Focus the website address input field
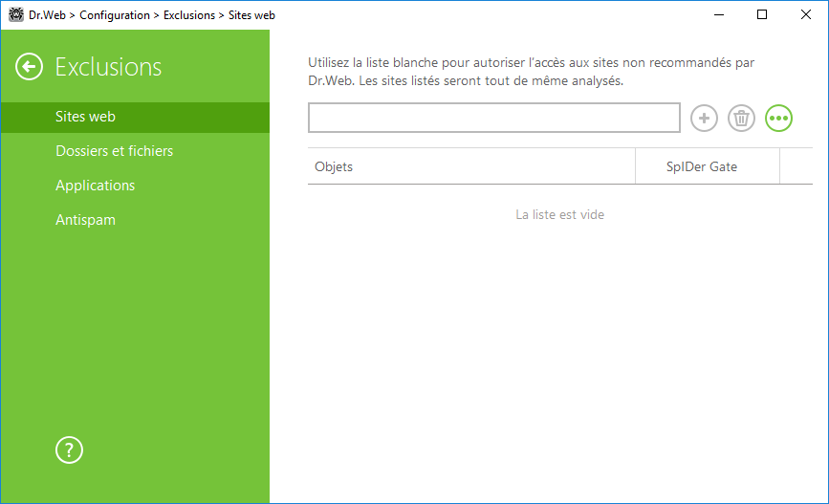This screenshot has width=829, height=504. coord(493,118)
